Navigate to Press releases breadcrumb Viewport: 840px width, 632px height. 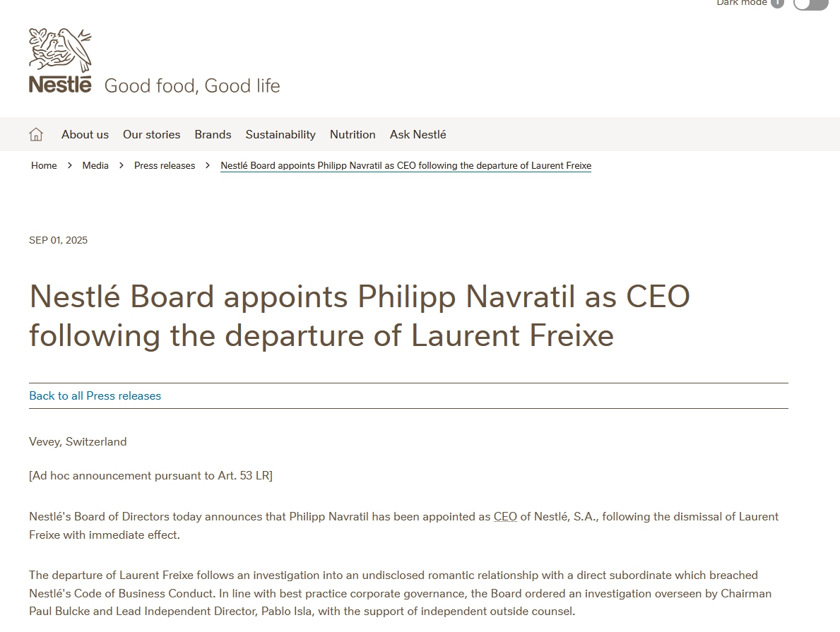[x=165, y=165]
